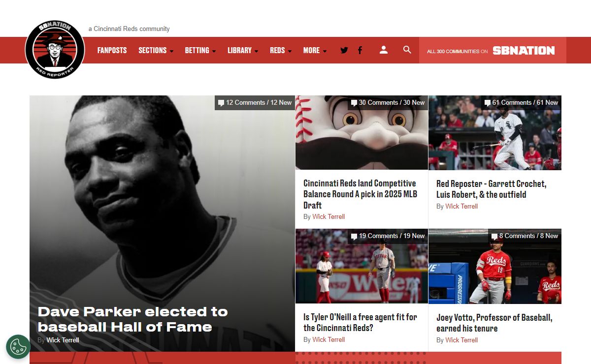Click comment bubble icon beside 19 Comments
Image resolution: width=591 pixels, height=364 pixels.
pos(354,236)
